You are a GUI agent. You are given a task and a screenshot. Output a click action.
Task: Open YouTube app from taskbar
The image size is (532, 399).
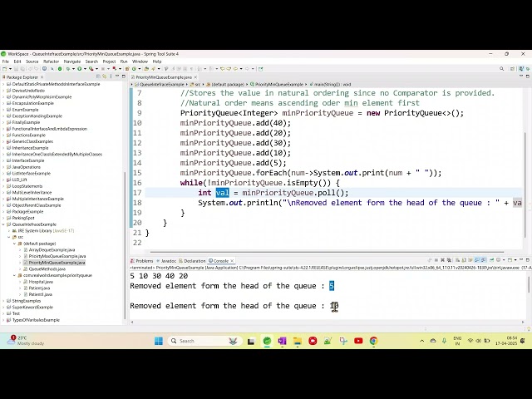tap(358, 341)
